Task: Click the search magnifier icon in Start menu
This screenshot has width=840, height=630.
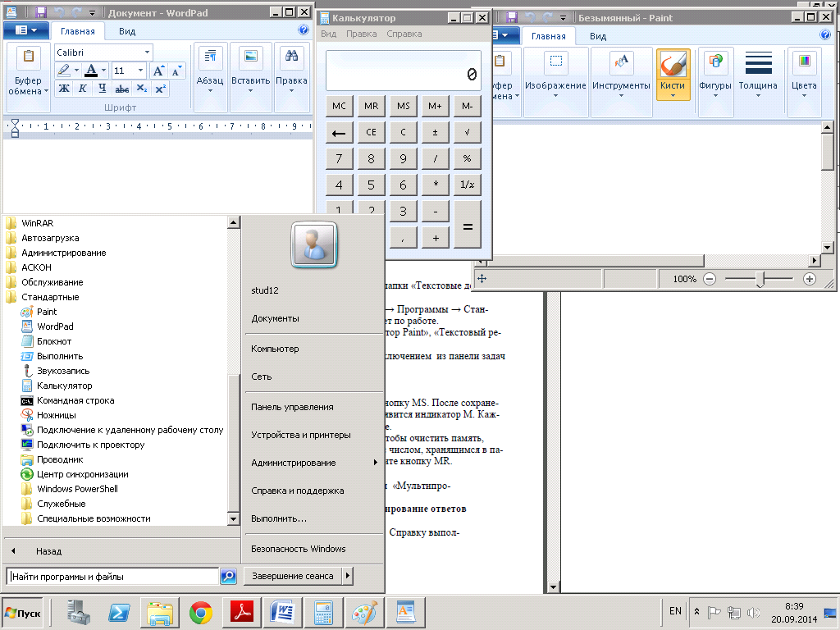Action: 228,577
